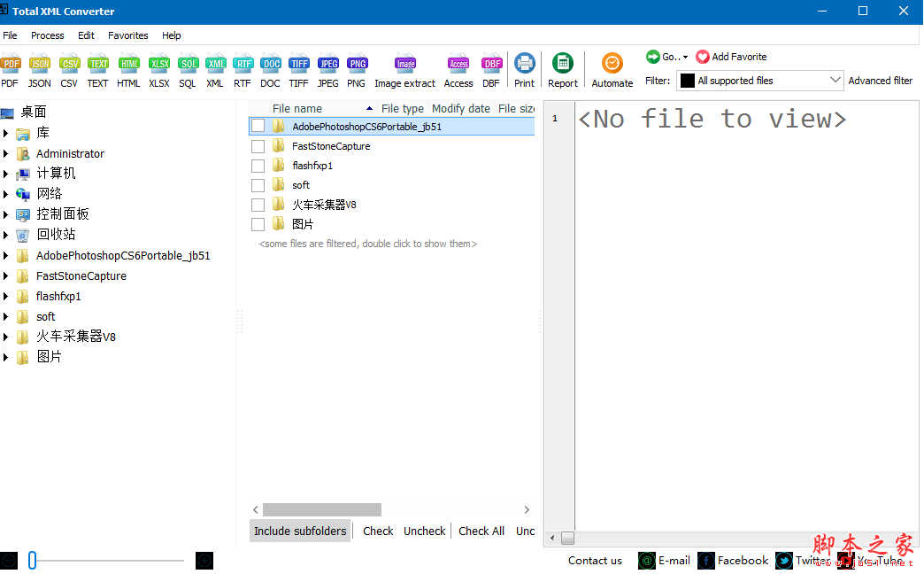Select the flashfxp1 folder in tree
The height and width of the screenshot is (574, 924).
tap(58, 296)
